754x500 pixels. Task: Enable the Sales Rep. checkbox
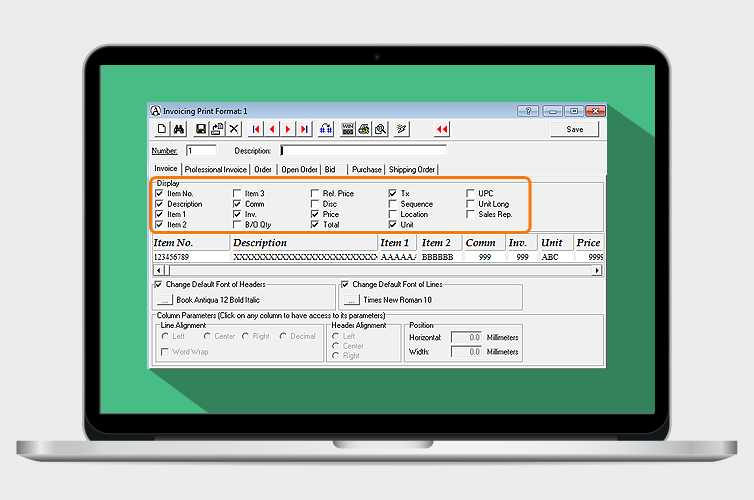471,214
